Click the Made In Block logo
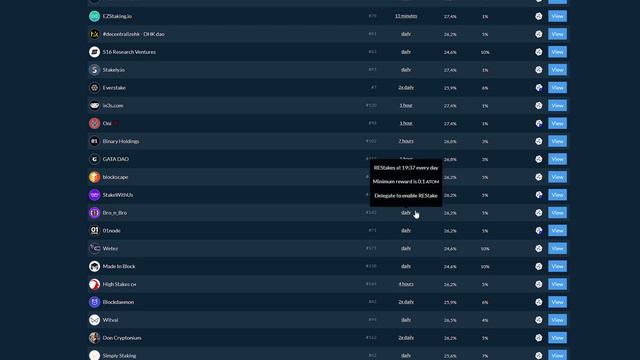 coord(94,266)
